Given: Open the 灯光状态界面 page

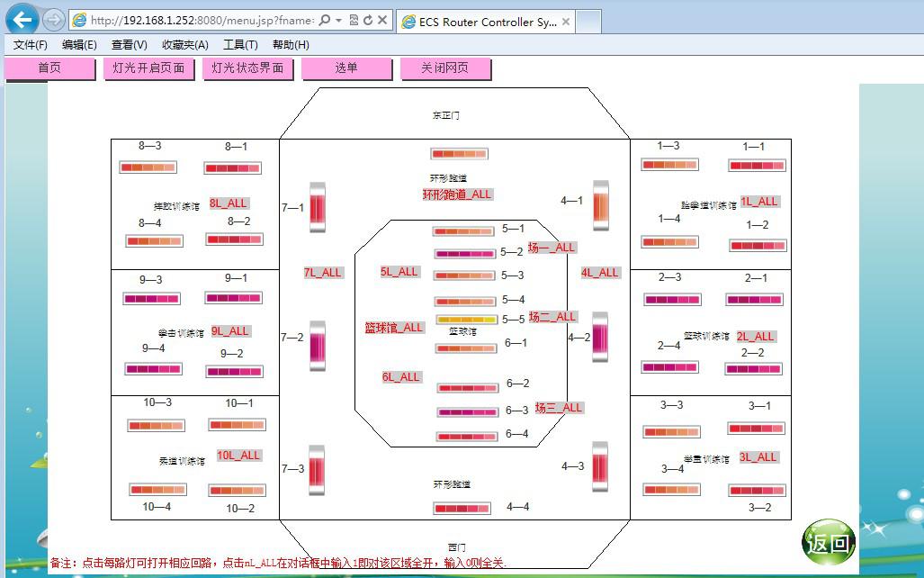Looking at the screenshot, I should pos(247,68).
